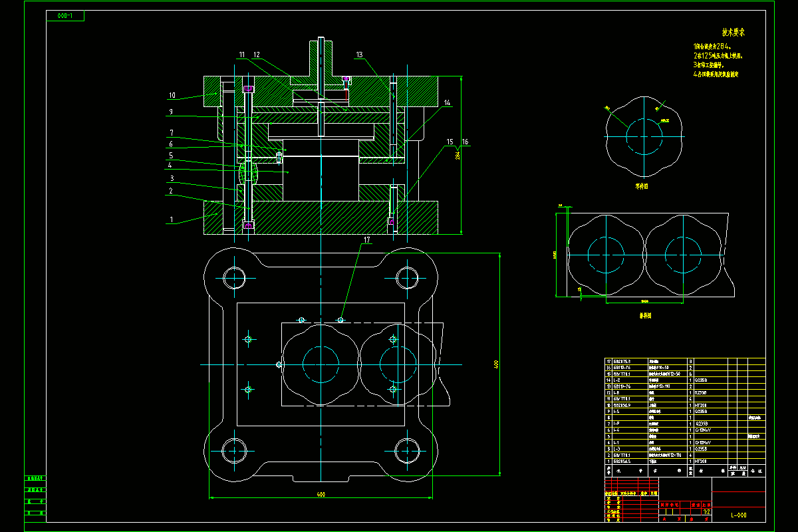Image resolution: width=798 pixels, height=532 pixels.
Task: Select Q235B material in row 14
Action: click(x=701, y=380)
